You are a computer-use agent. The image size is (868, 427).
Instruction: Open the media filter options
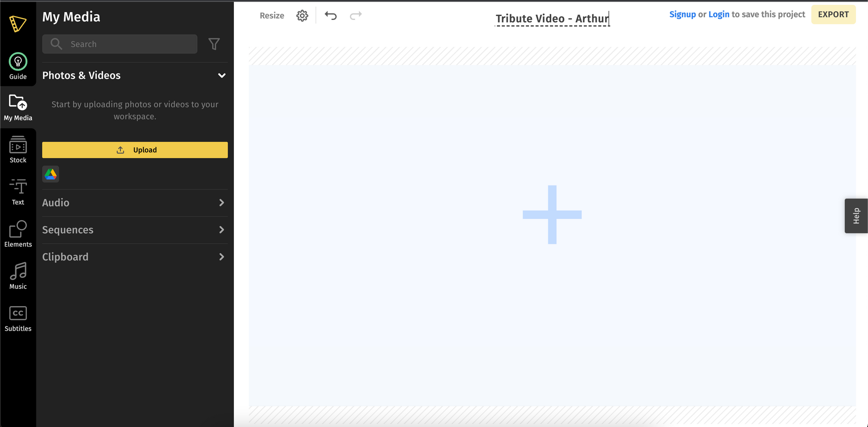pos(214,44)
